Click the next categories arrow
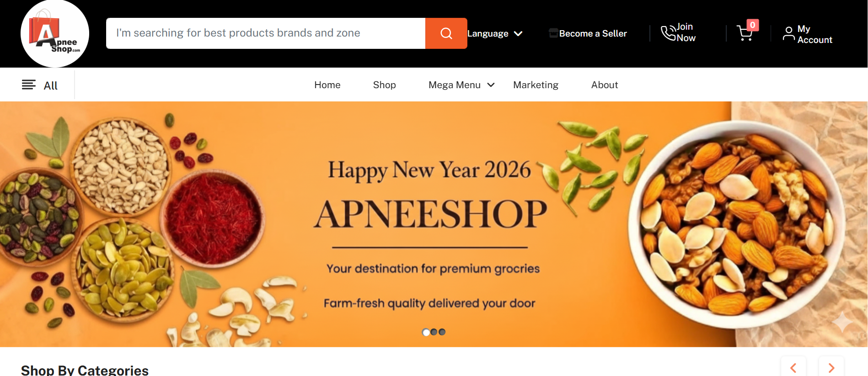 click(x=831, y=368)
